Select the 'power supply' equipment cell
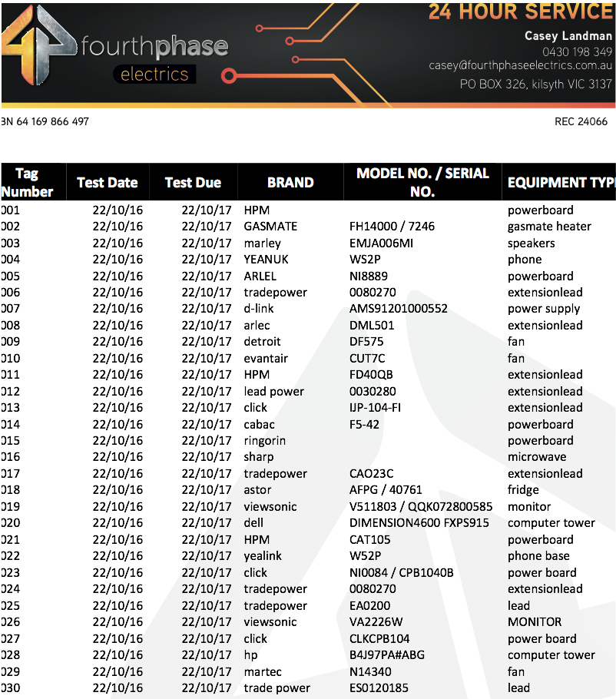This screenshot has width=616, height=699. pos(544,309)
